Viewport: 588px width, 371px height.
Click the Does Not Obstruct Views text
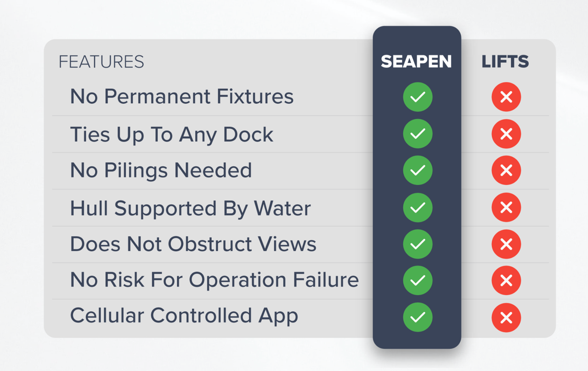193,244
